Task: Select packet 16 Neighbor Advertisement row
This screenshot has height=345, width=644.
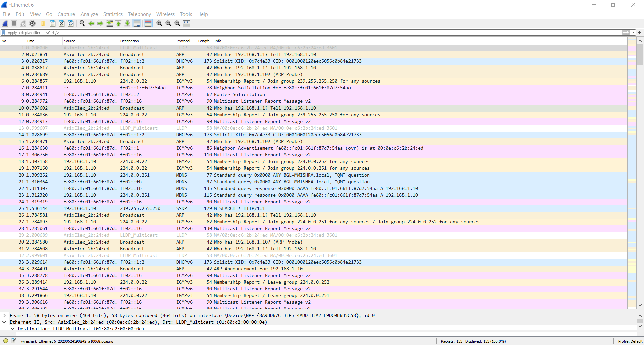Action: (x=314, y=148)
